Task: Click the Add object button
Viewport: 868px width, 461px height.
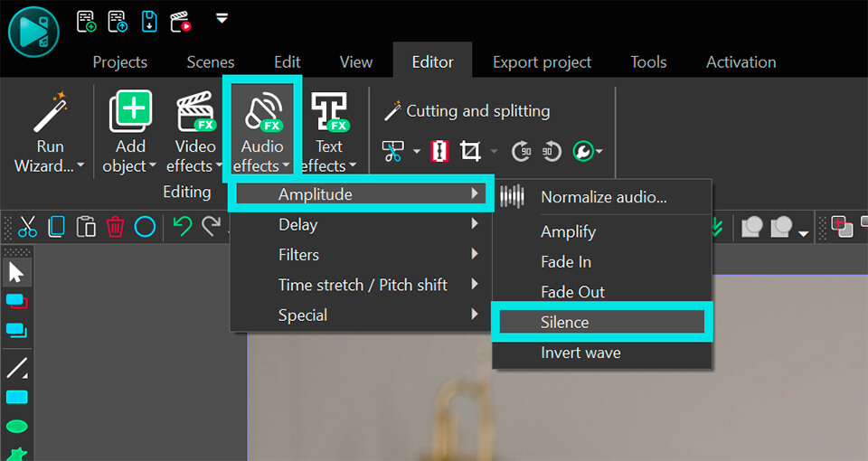Action: pos(130,132)
